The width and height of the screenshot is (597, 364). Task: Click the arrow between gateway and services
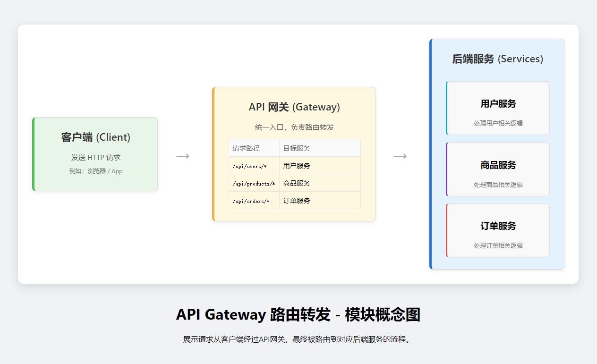[401, 155]
